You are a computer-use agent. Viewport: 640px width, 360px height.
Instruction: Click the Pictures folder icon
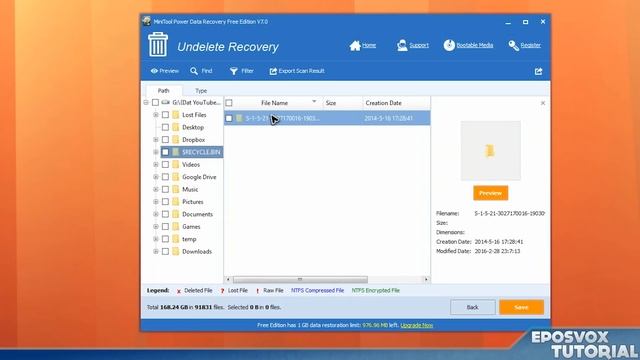[176, 202]
